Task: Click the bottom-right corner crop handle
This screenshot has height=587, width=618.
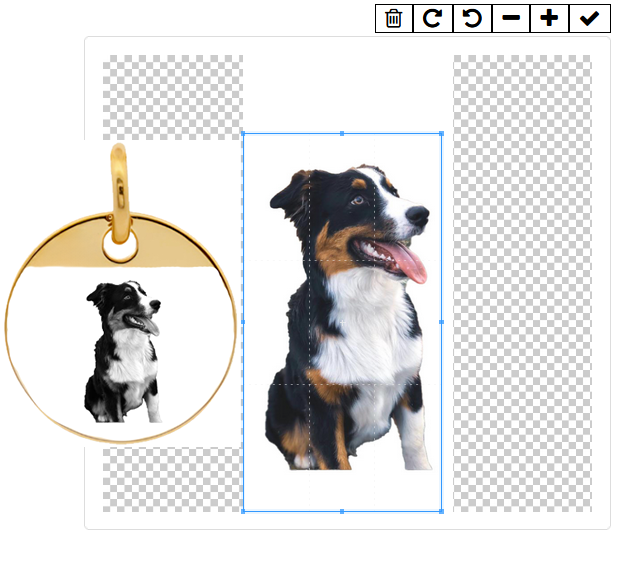Action: pyautogui.click(x=441, y=511)
